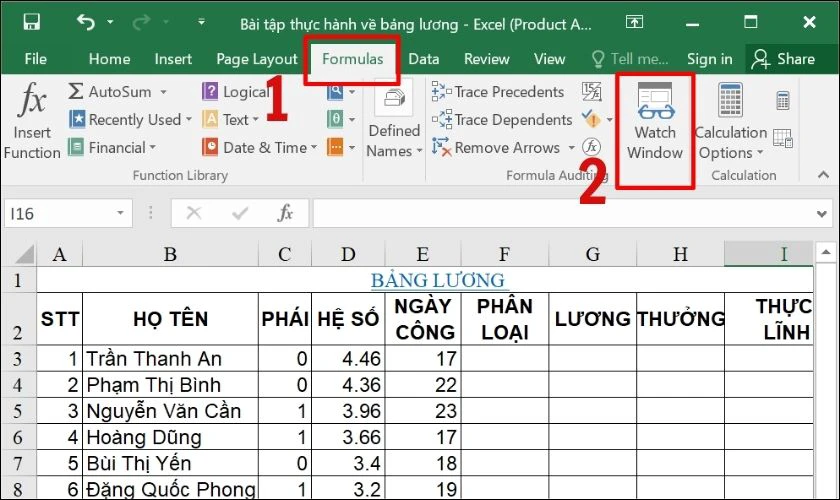This screenshot has width=840, height=500.
Task: Click the greyed Redo arrow
Action: 142,22
